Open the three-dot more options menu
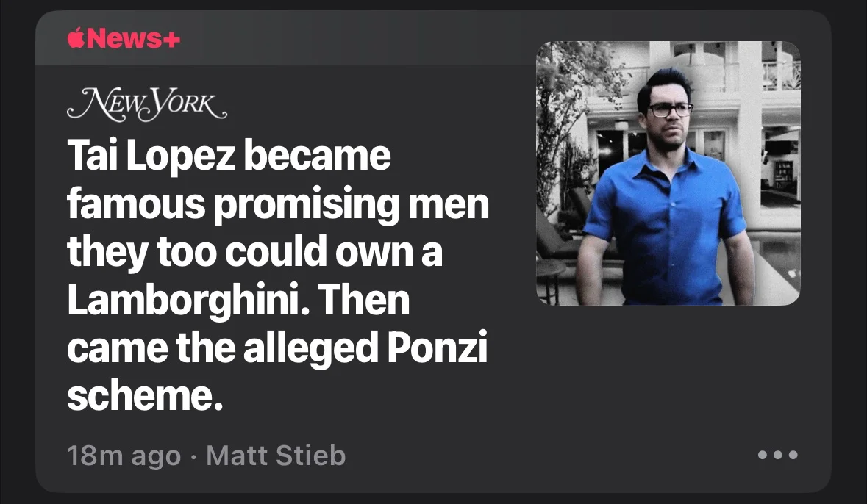The width and height of the screenshot is (867, 504). click(778, 455)
